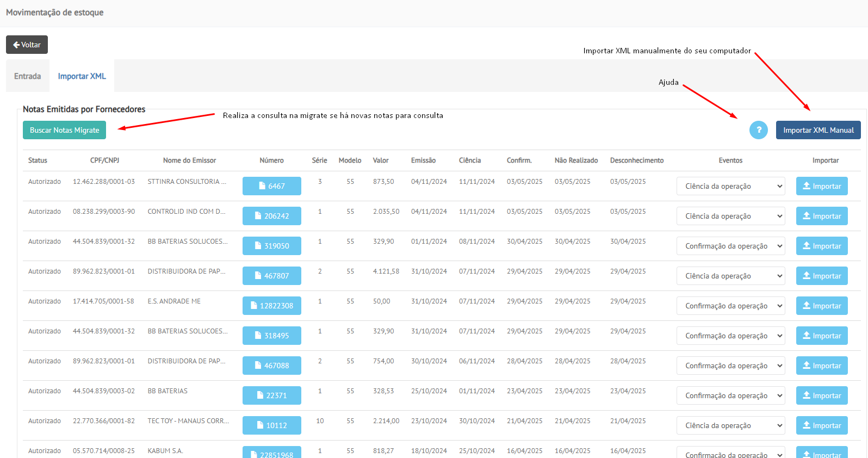The height and width of the screenshot is (458, 868).
Task: Click the blue help question mark icon
Action: [758, 130]
